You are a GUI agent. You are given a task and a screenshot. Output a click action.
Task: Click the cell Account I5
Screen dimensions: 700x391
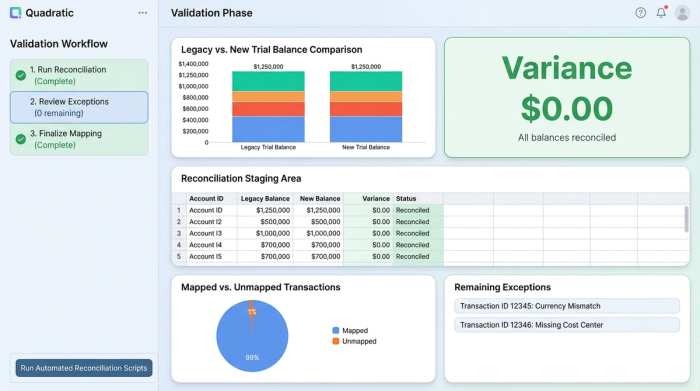pos(212,257)
